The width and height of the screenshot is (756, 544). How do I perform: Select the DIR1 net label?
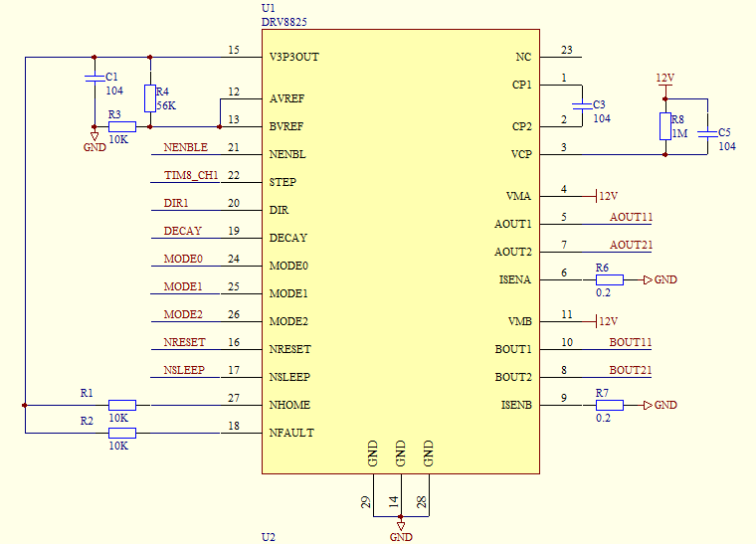pyautogui.click(x=176, y=203)
